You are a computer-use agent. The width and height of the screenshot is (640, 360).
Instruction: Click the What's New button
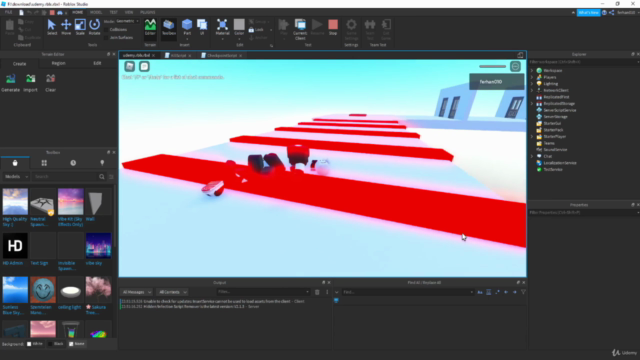[x=588, y=13]
